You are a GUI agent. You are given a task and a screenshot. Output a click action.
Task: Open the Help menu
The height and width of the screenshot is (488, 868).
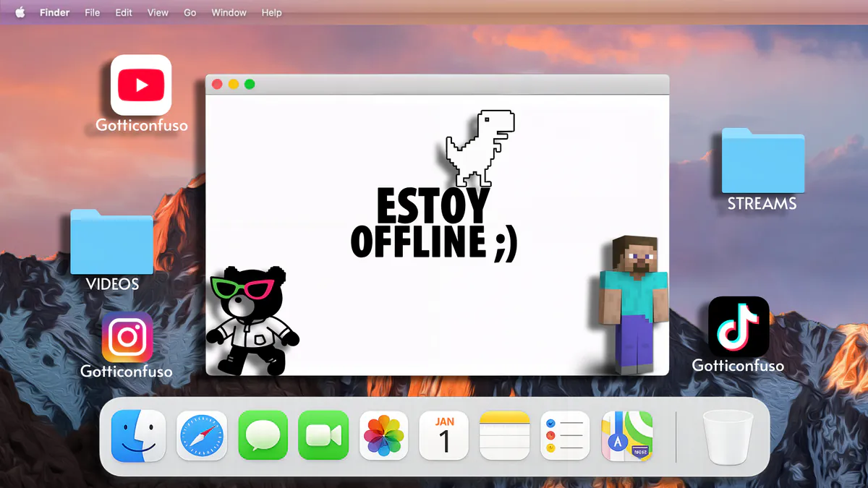tap(272, 12)
